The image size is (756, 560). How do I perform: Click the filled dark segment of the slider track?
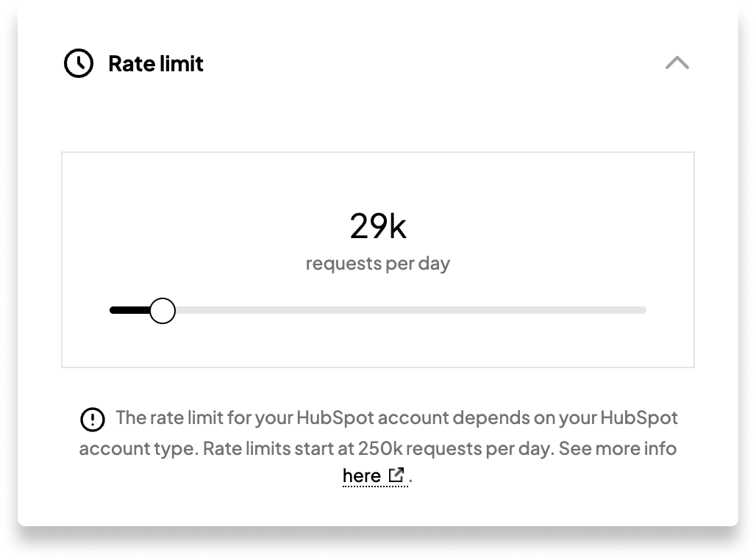pos(129,310)
